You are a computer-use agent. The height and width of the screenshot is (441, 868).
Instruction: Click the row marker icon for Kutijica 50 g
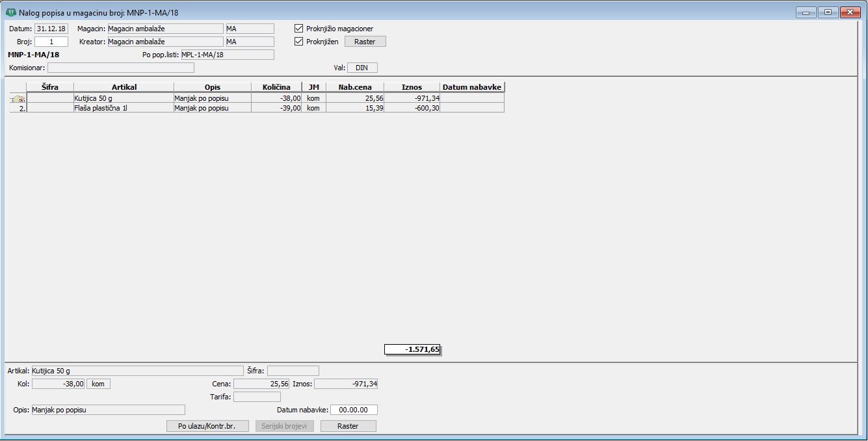(x=17, y=98)
